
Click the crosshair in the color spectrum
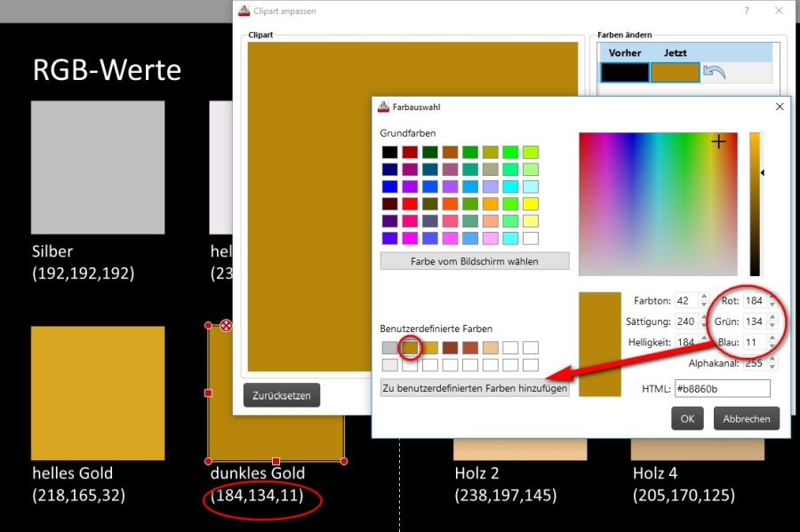[x=718, y=141]
